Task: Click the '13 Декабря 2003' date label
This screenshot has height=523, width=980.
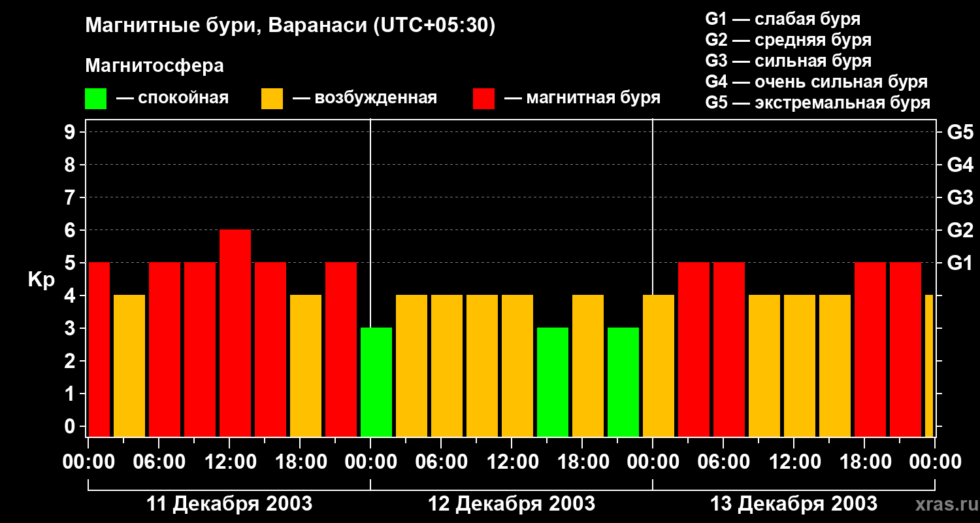Action: coord(794,504)
